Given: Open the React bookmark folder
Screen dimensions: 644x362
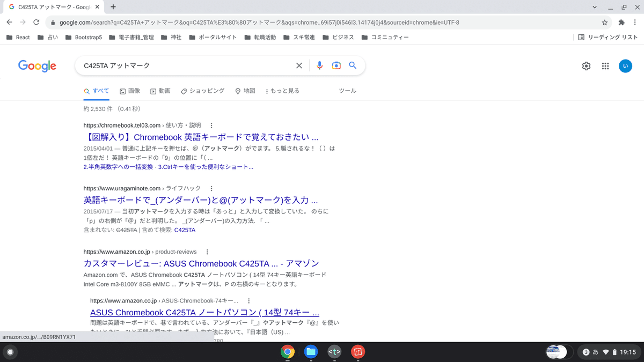Looking at the screenshot, I should click(x=18, y=38).
